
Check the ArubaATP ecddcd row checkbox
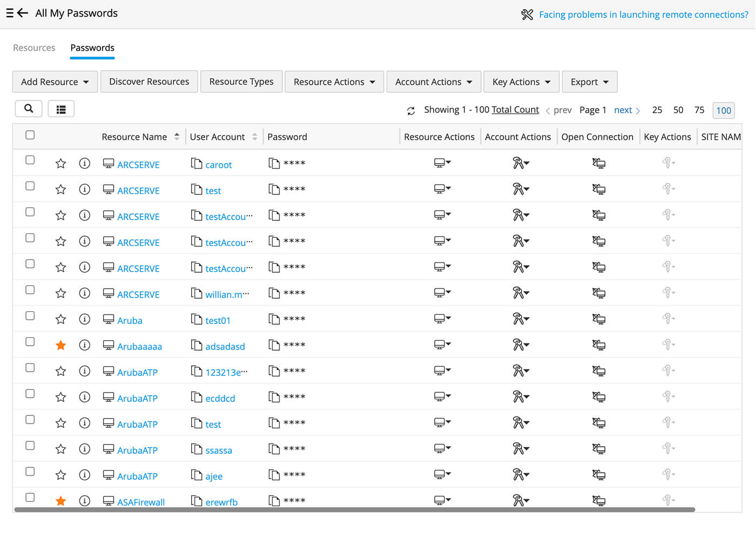pos(30,393)
